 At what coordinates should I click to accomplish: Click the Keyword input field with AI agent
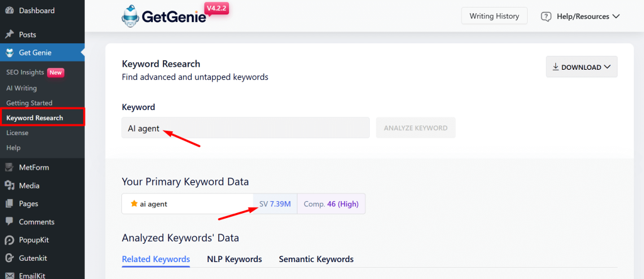coord(246,128)
